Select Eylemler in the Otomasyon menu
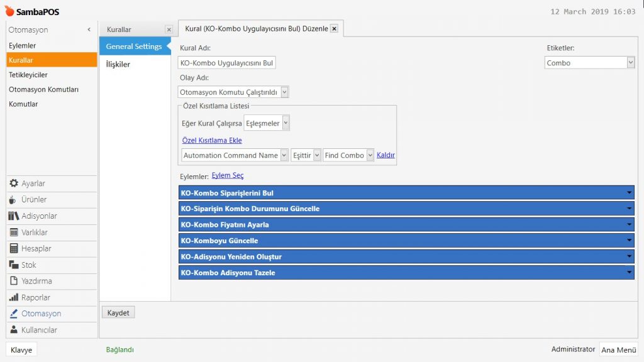 pos(23,46)
